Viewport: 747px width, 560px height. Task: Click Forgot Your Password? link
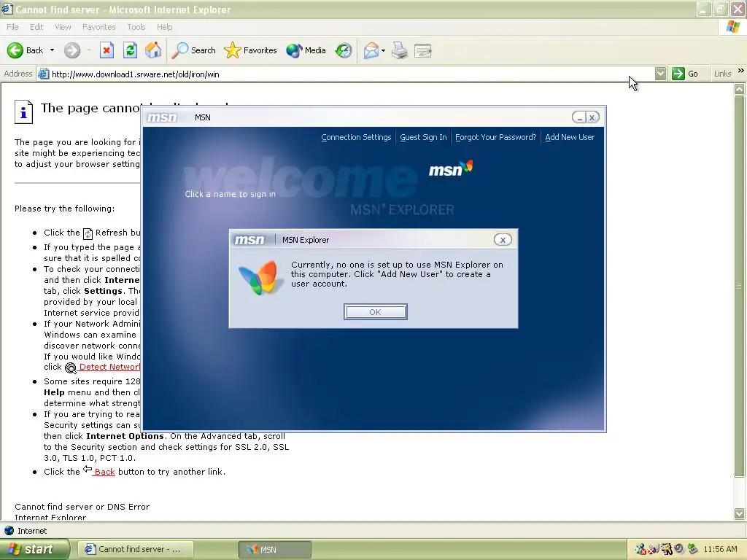tap(495, 137)
